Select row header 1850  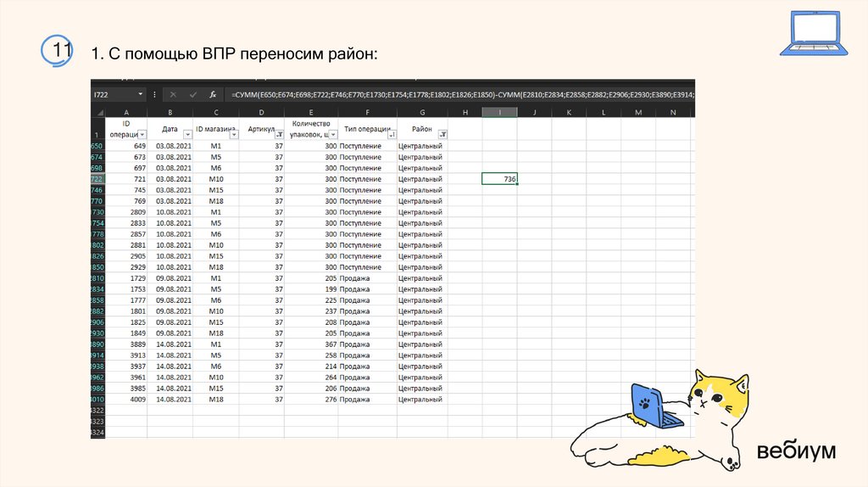(x=97, y=267)
